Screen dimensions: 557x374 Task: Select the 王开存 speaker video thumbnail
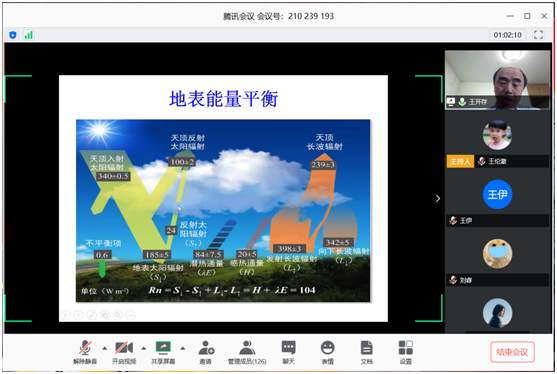[x=497, y=80]
